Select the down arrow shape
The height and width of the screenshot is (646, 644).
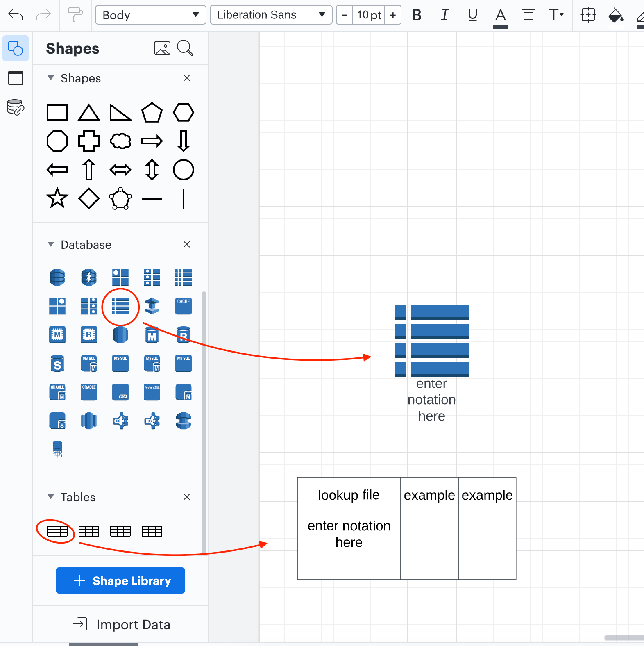coord(184,141)
